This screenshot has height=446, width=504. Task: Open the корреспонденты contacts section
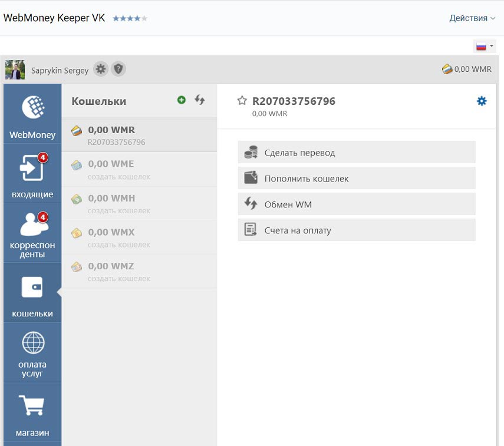pyautogui.click(x=32, y=233)
